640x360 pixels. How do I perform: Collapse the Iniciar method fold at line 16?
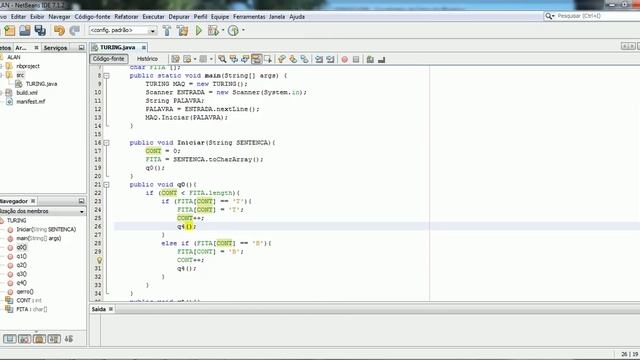(x=106, y=142)
